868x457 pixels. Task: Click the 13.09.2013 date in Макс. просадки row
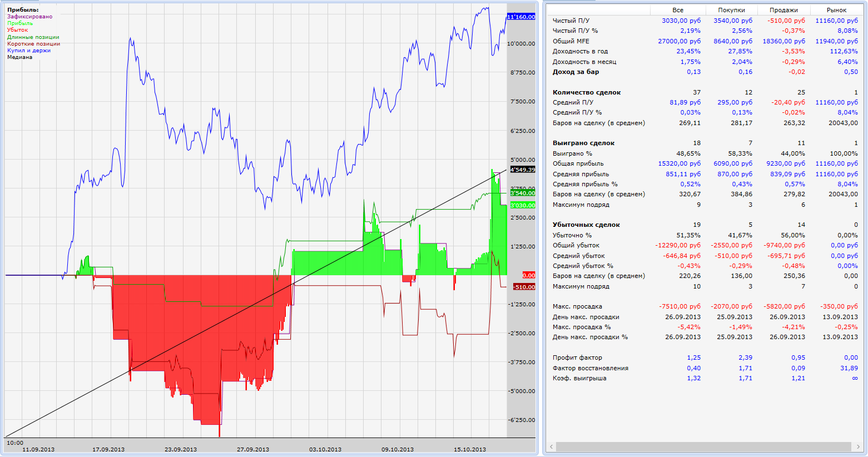841,317
